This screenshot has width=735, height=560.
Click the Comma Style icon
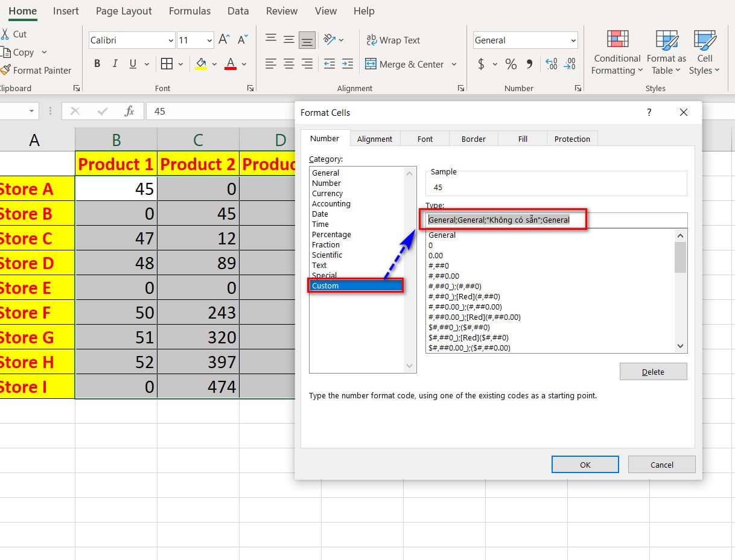tap(530, 64)
